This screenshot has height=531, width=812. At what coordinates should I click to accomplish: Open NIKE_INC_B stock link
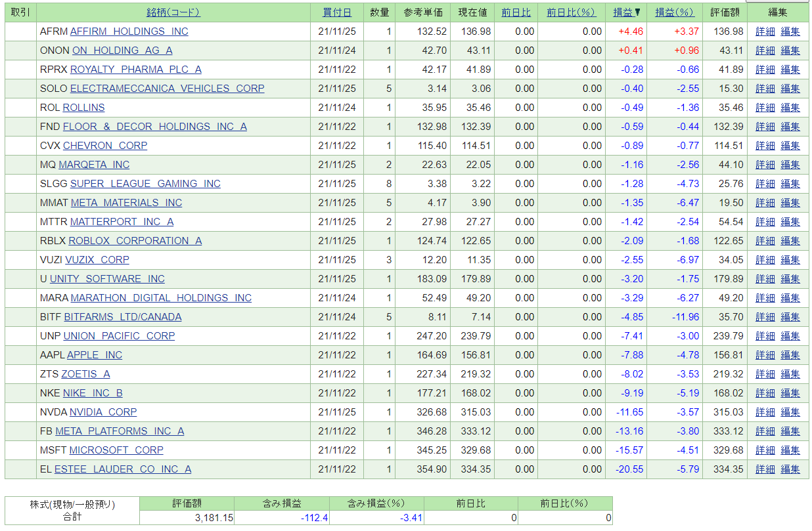pos(93,393)
